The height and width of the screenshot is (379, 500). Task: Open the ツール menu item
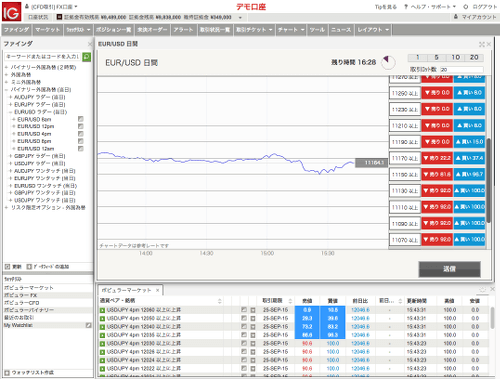[x=317, y=30]
